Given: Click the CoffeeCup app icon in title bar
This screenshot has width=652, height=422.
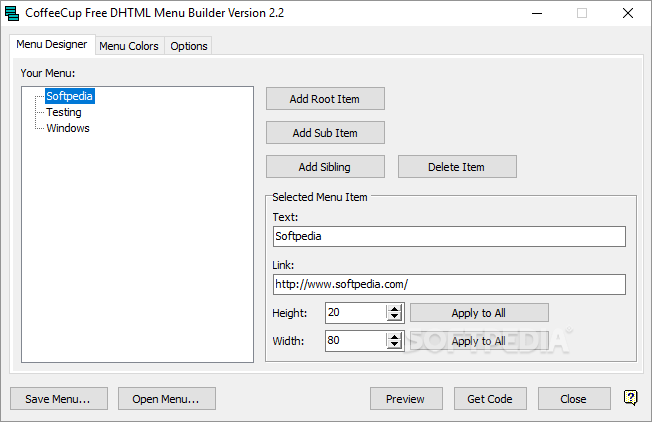Looking at the screenshot, I should point(12,13).
